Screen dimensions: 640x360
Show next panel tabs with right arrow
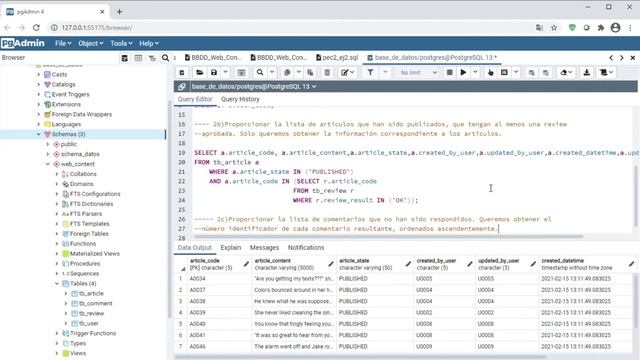tap(622, 58)
